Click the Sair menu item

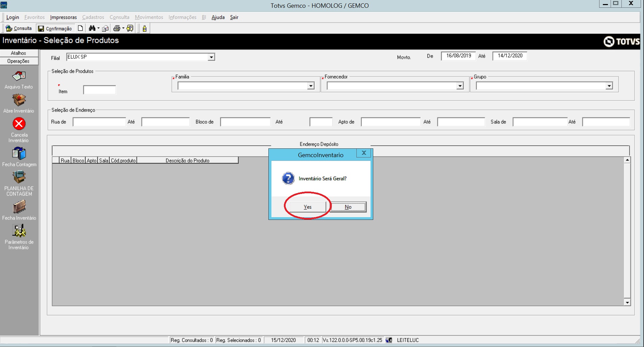[x=234, y=17]
